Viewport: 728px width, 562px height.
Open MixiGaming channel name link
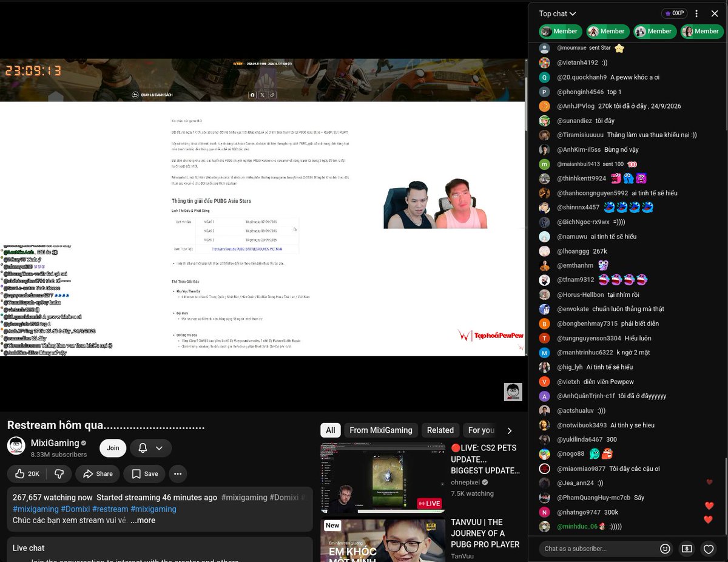(x=55, y=443)
